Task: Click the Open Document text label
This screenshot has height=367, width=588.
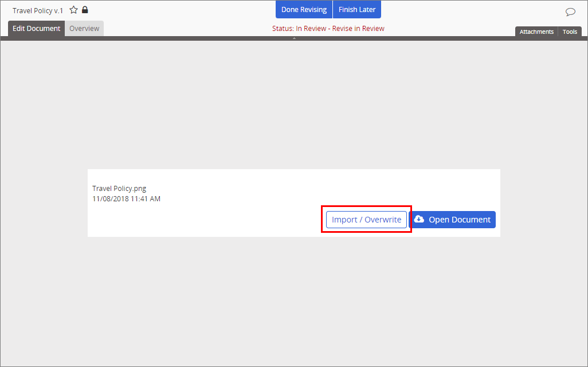Action: point(460,220)
